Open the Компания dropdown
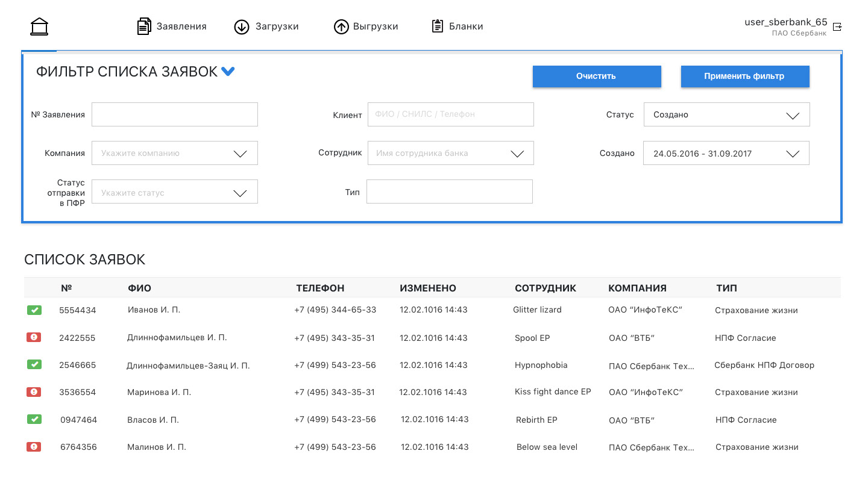This screenshot has height=492, width=868. click(175, 153)
